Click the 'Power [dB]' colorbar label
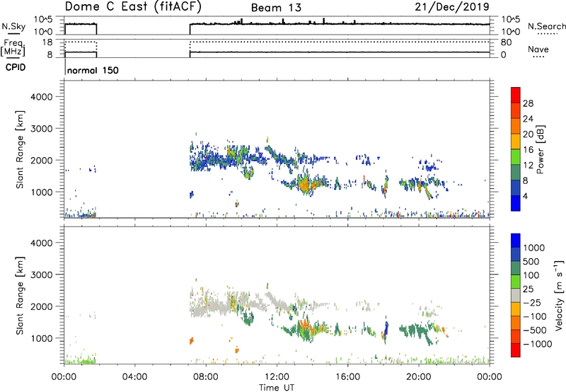Viewport: 566px width, 392px height. click(x=540, y=149)
